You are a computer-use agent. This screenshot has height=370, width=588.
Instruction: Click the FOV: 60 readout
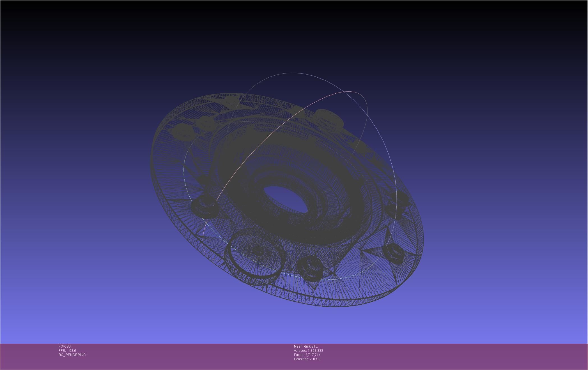[65, 346]
